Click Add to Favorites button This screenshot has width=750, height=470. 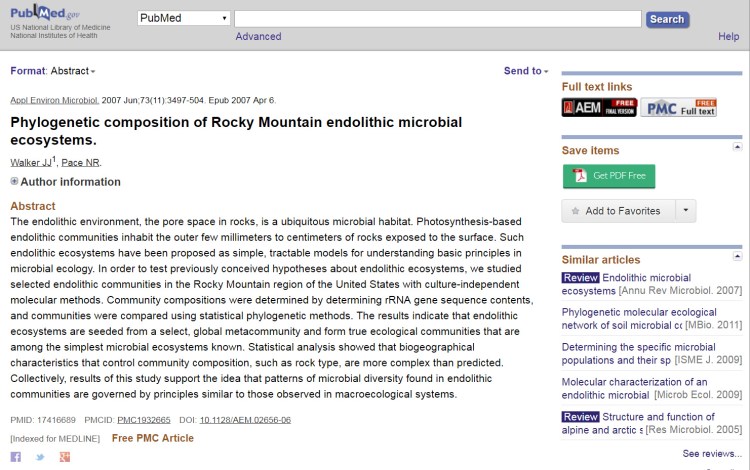(617, 211)
